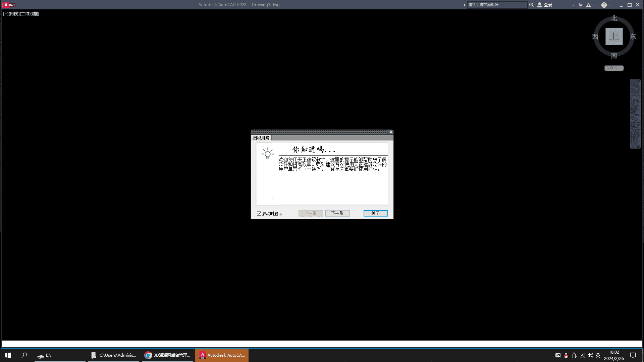
Task: Click the 下一条 next tip button
Action: 337,214
